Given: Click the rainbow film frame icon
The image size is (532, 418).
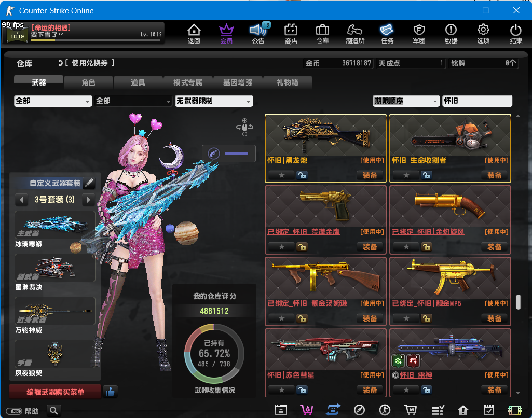Looking at the screenshot, I should click(515, 410).
